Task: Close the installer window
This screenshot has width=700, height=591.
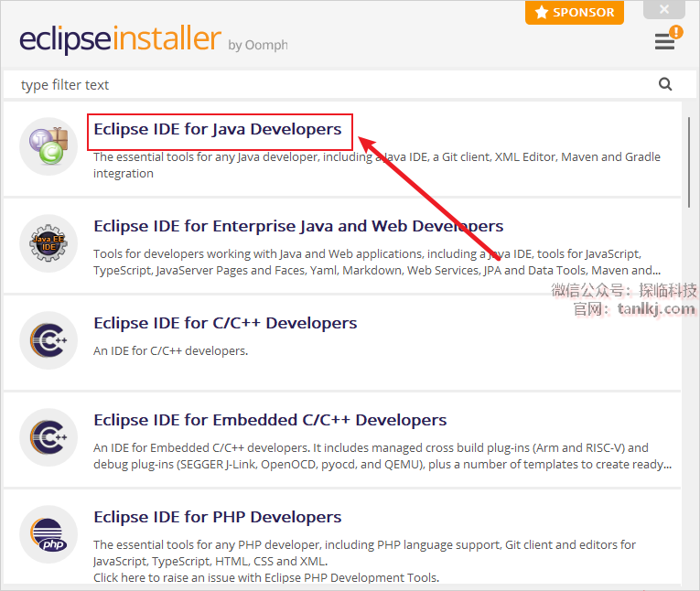Action: click(x=664, y=9)
